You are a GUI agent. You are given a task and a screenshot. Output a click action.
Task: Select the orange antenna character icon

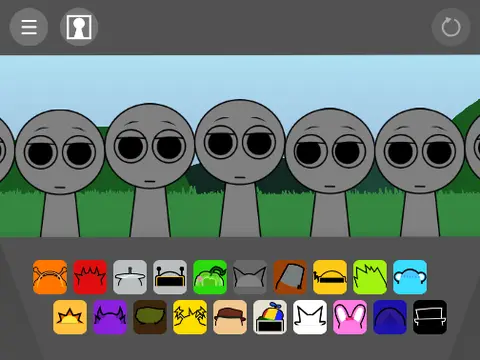(50, 277)
